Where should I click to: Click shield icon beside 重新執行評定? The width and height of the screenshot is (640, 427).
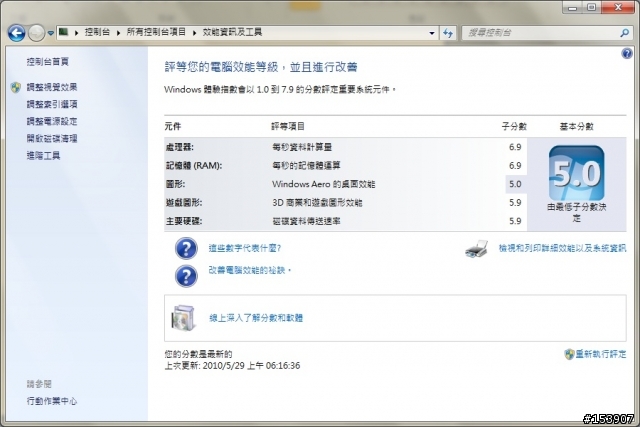569,354
